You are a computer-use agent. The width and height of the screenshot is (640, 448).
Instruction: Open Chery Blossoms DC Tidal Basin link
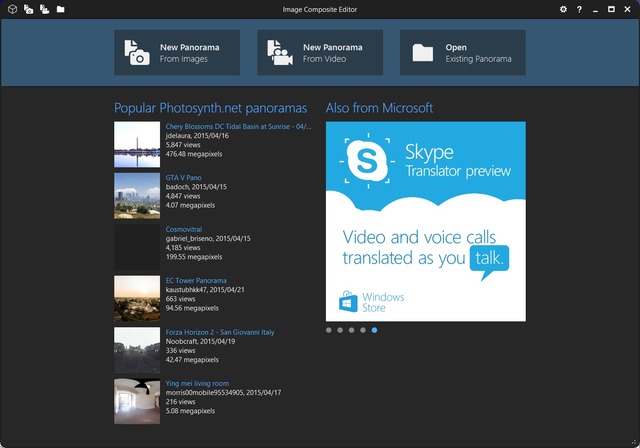pyautogui.click(x=238, y=126)
